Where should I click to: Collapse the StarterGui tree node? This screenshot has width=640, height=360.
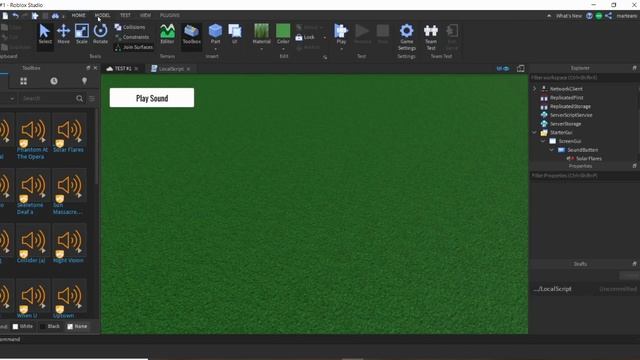(x=534, y=133)
